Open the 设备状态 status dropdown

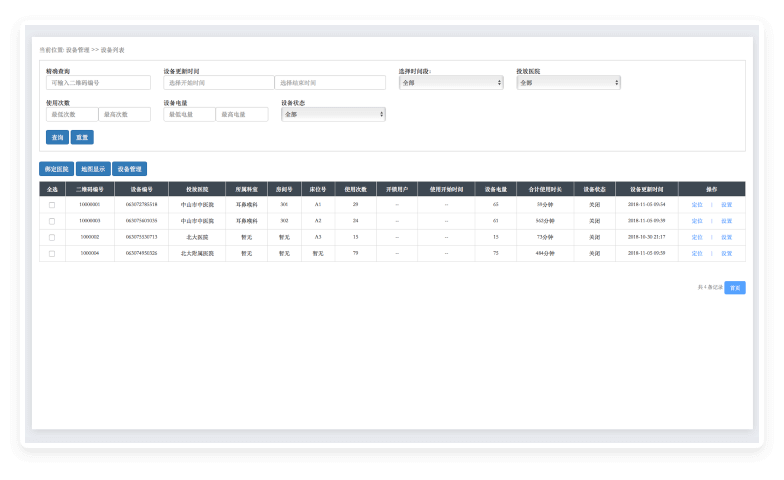pos(333,115)
